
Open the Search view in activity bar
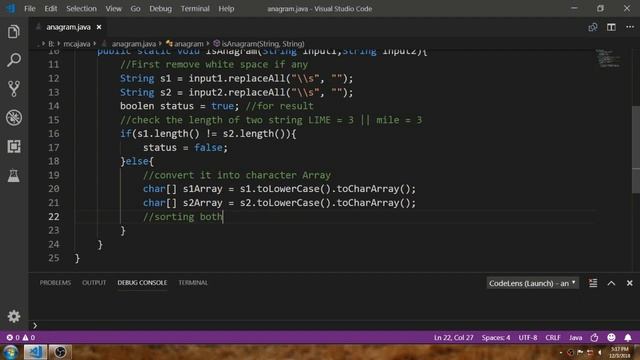click(x=13, y=60)
